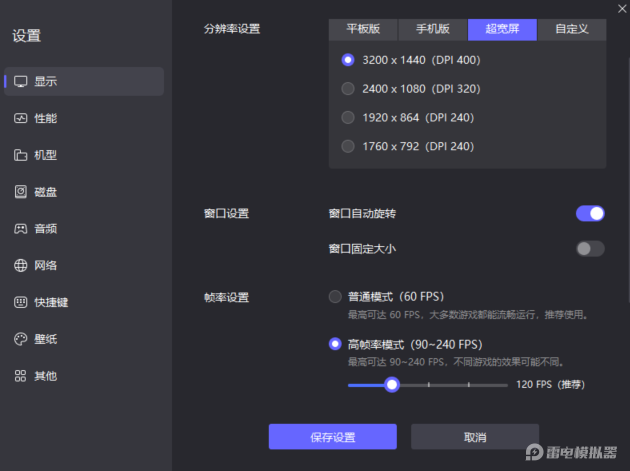This screenshot has width=630, height=471.
Task: Click the 取消 button
Action: click(475, 437)
